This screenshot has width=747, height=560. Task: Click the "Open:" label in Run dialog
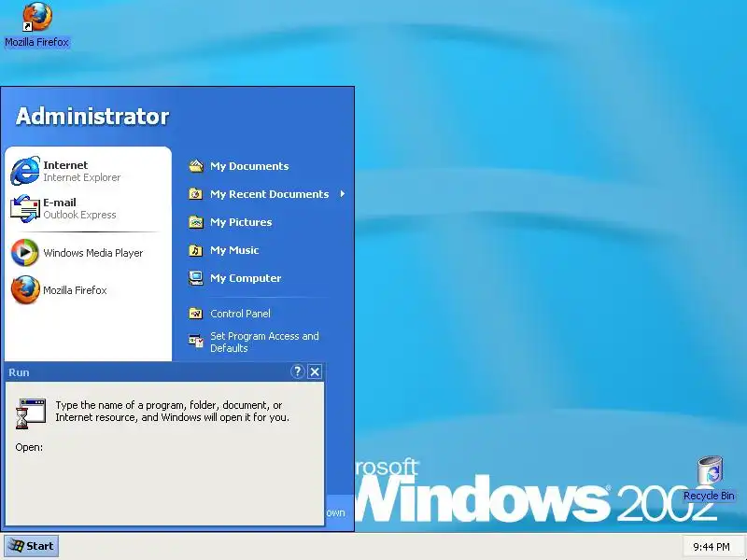pyautogui.click(x=29, y=447)
